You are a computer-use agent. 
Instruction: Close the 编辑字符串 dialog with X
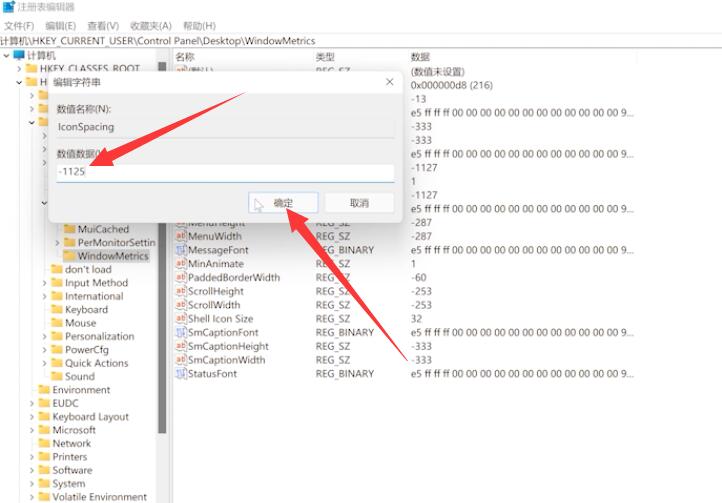point(387,82)
